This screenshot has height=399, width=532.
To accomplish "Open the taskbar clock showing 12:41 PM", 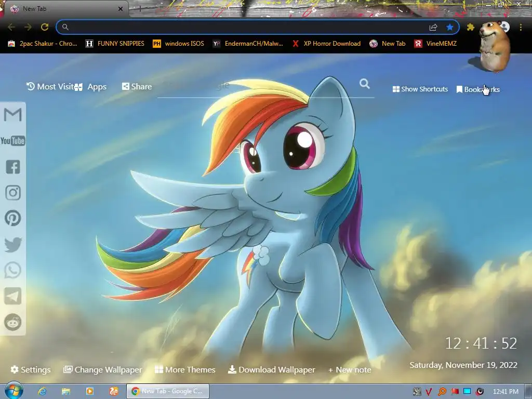I will pos(506,392).
